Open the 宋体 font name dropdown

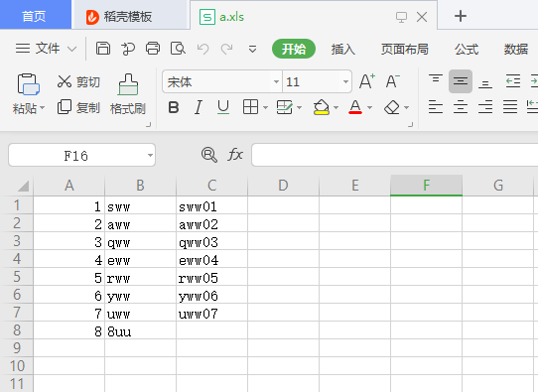coord(276,81)
